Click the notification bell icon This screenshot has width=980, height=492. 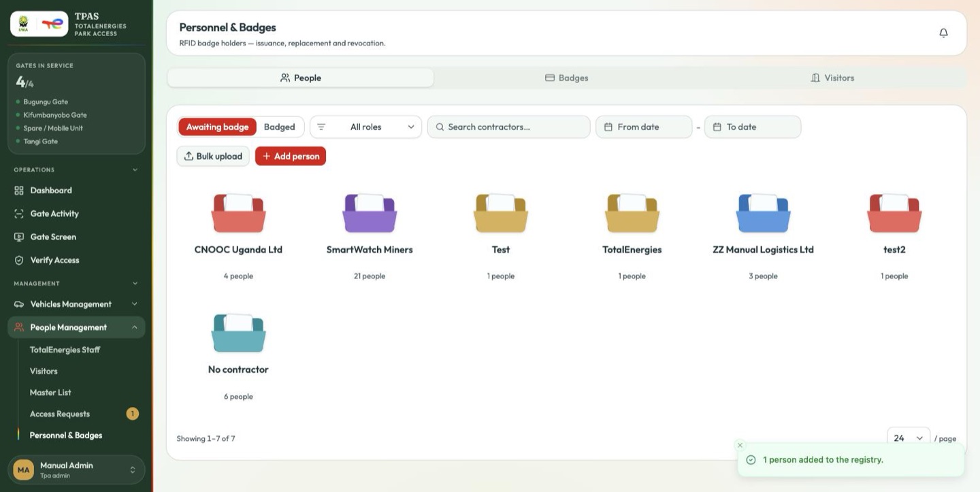coord(943,33)
